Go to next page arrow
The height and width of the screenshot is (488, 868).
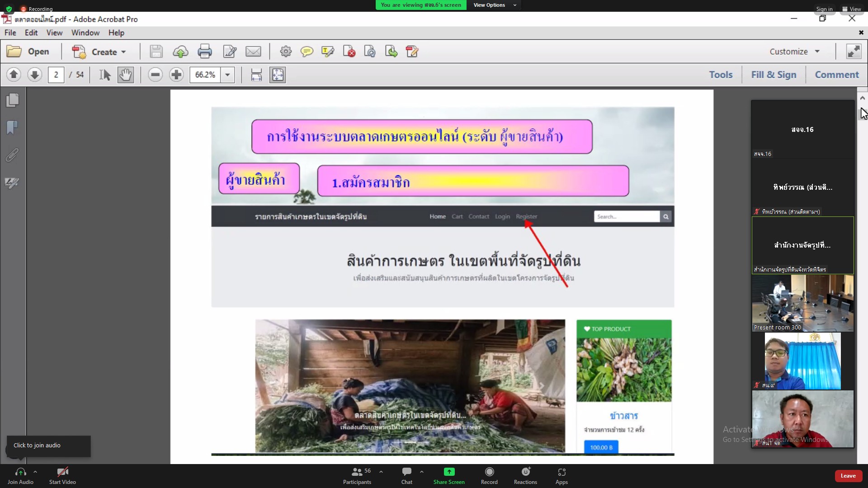pos(35,75)
